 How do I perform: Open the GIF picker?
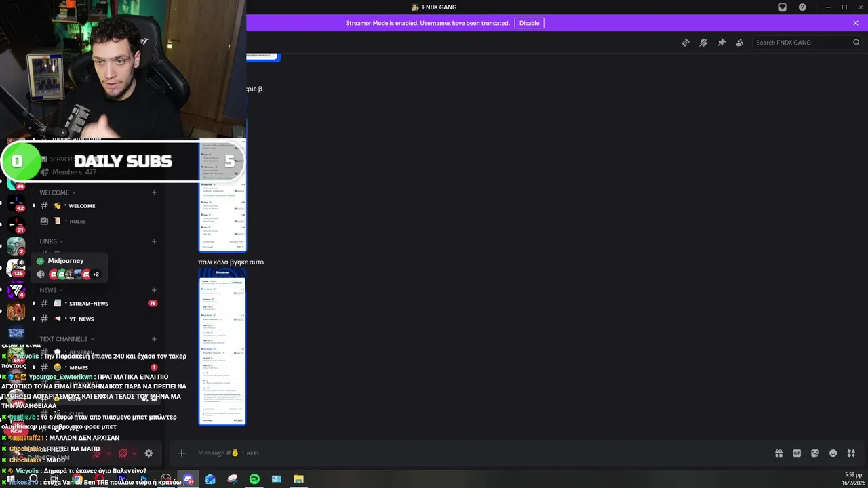pos(797,453)
